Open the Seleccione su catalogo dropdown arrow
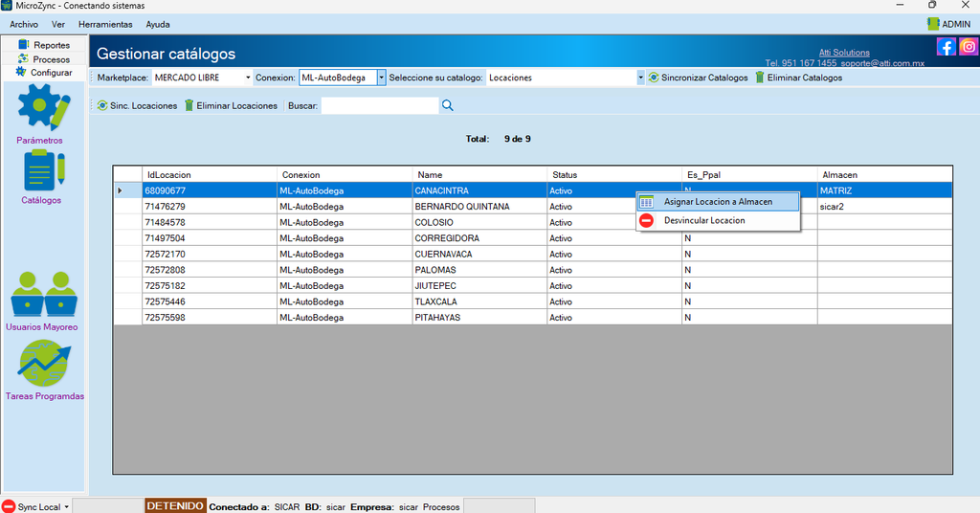The image size is (980, 513). pyautogui.click(x=640, y=78)
